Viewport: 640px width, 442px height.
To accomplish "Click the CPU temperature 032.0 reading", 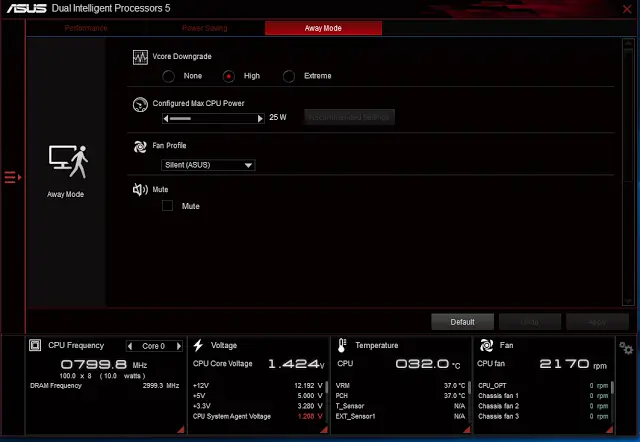I will (428, 364).
